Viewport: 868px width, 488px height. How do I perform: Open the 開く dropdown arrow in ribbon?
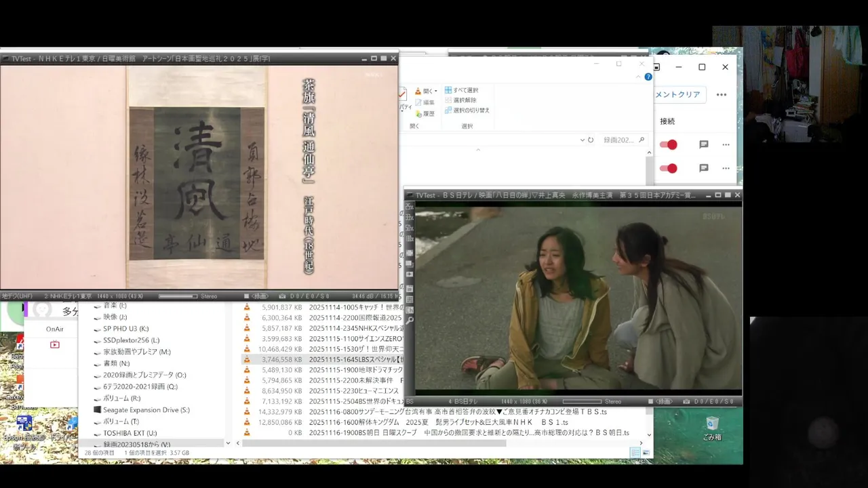436,91
